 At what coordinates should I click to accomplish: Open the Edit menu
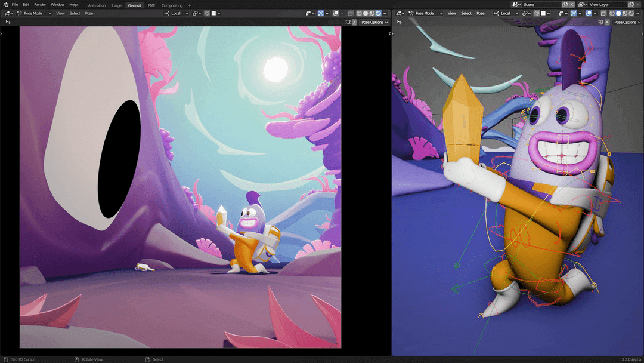(x=26, y=5)
